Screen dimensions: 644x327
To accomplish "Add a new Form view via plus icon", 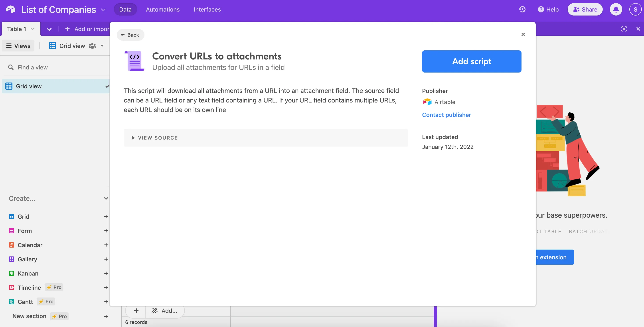I will (106, 230).
